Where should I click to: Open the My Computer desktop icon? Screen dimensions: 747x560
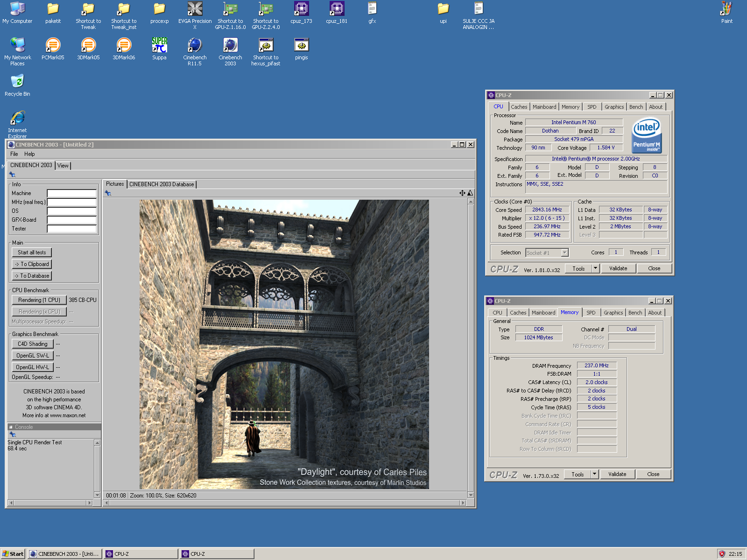pyautogui.click(x=17, y=13)
